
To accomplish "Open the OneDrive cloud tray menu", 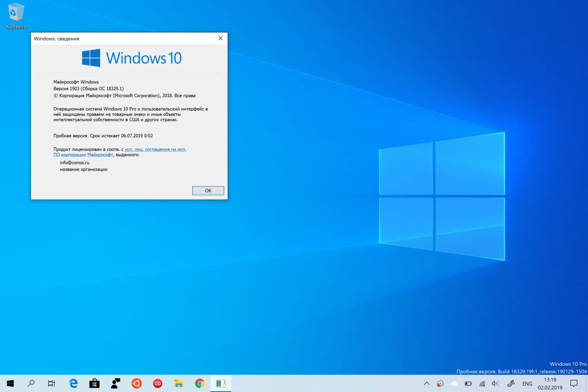I will click(454, 383).
